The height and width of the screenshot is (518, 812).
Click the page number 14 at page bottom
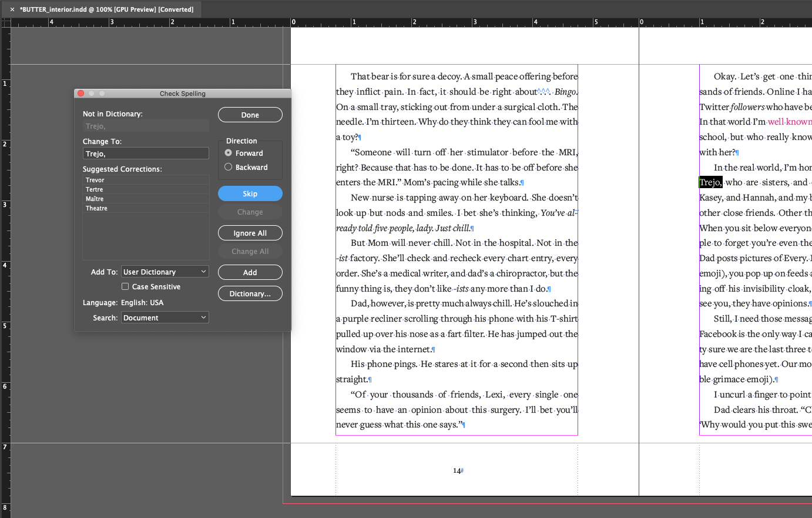[456, 470]
